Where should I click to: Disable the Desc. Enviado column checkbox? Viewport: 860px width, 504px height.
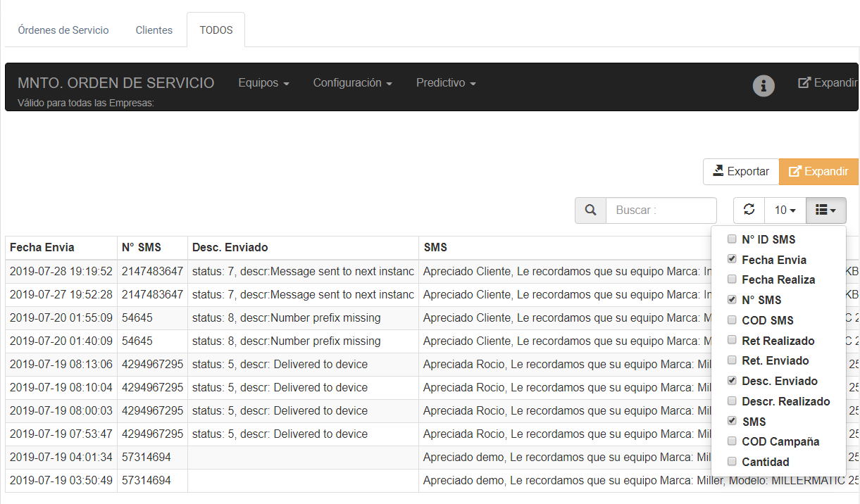[732, 381]
